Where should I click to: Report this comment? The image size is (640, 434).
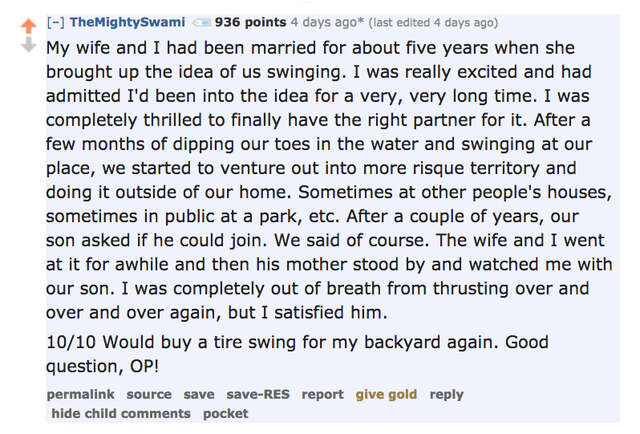click(x=322, y=394)
